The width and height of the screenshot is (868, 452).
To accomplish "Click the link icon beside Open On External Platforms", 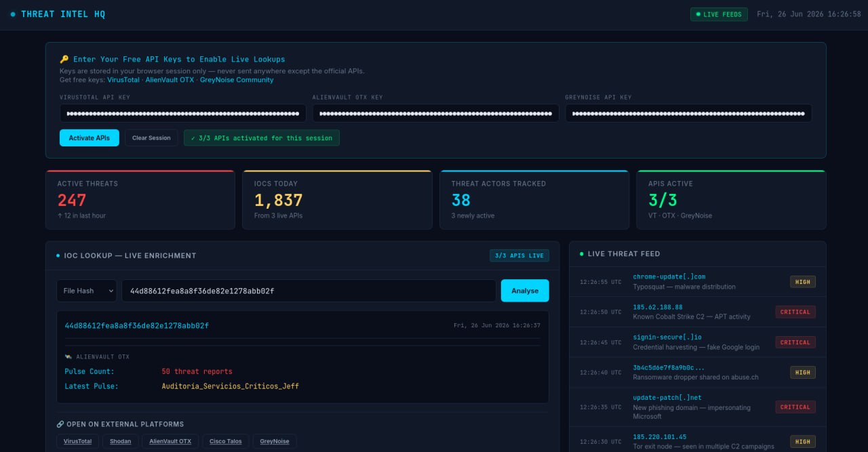I will click(60, 424).
